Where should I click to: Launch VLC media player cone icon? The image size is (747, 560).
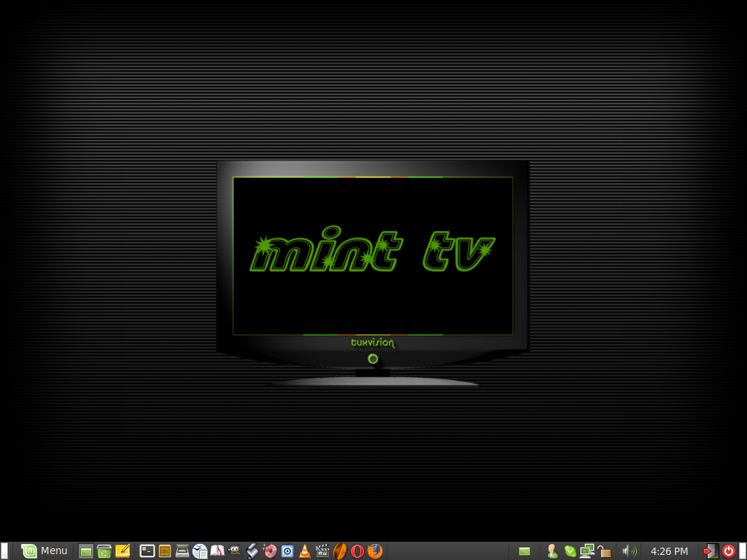pos(305,551)
